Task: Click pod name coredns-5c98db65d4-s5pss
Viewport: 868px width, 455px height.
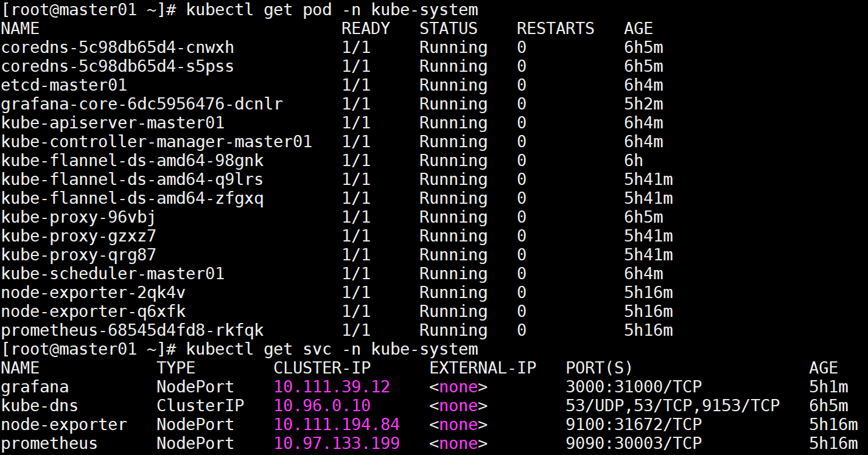Action: 117,66
